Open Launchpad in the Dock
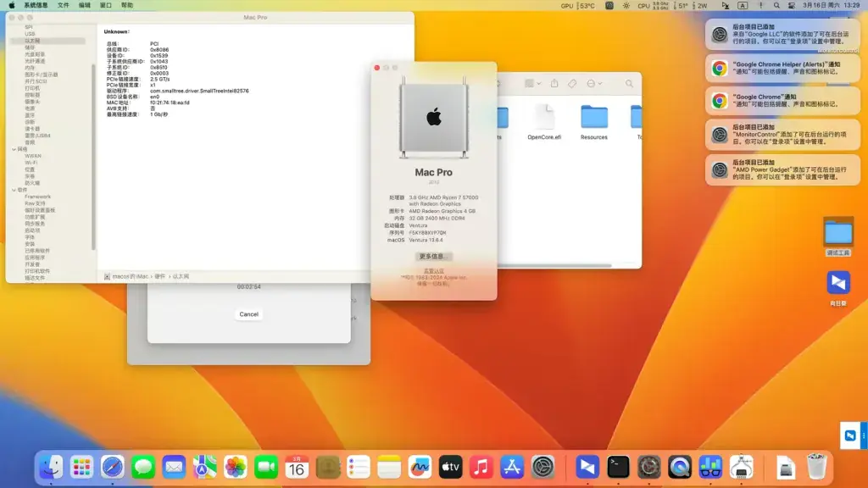This screenshot has width=868, height=488. pyautogui.click(x=82, y=468)
